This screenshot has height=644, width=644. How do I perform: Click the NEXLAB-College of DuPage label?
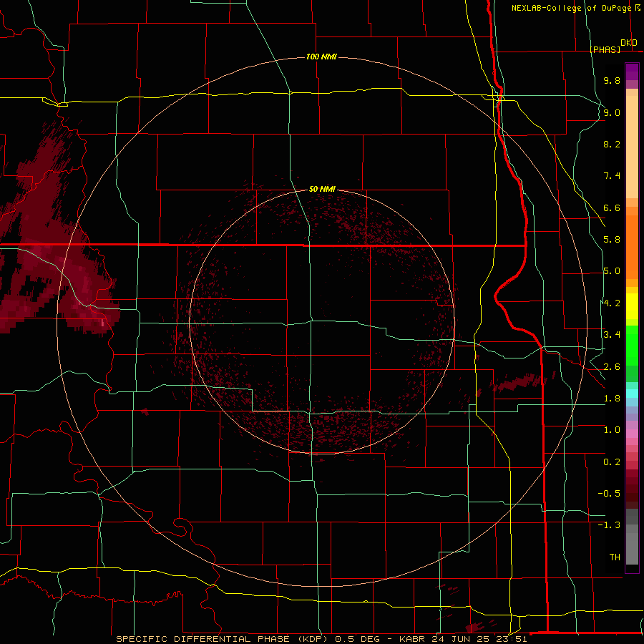[x=571, y=8]
